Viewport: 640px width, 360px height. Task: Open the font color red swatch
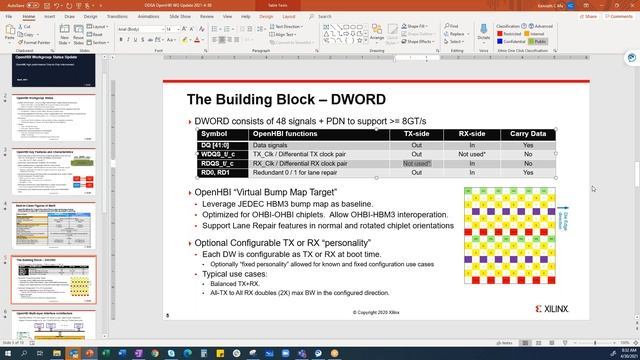click(x=197, y=40)
